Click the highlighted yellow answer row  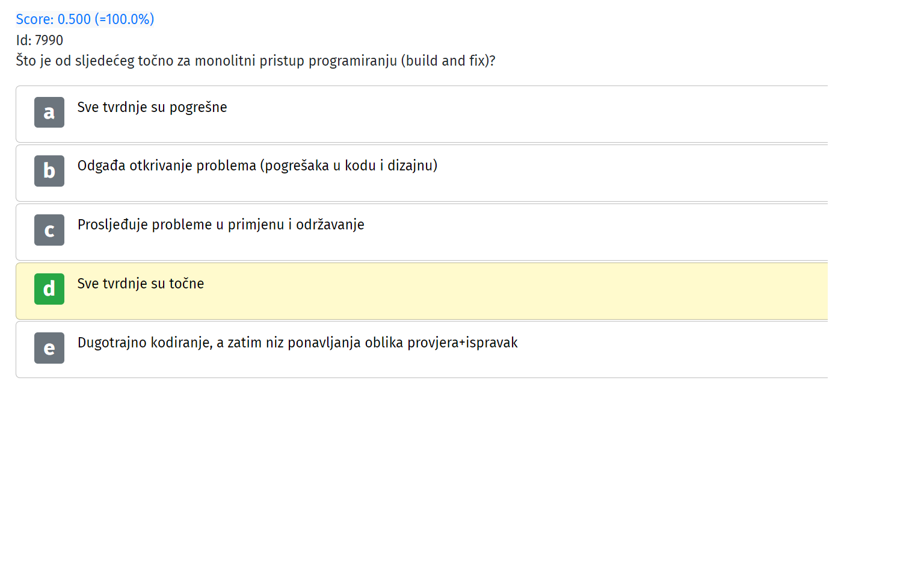pos(422,291)
